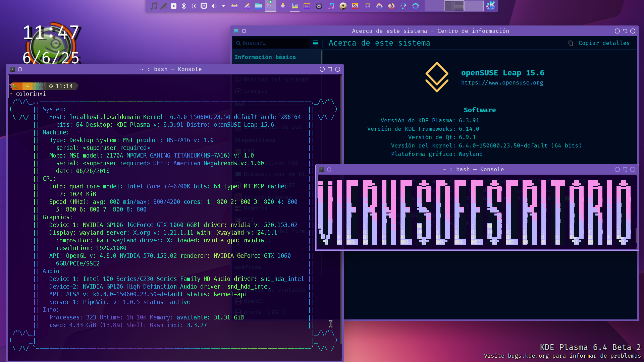Click the 'colorinxi' command text in Konsole

click(x=31, y=94)
